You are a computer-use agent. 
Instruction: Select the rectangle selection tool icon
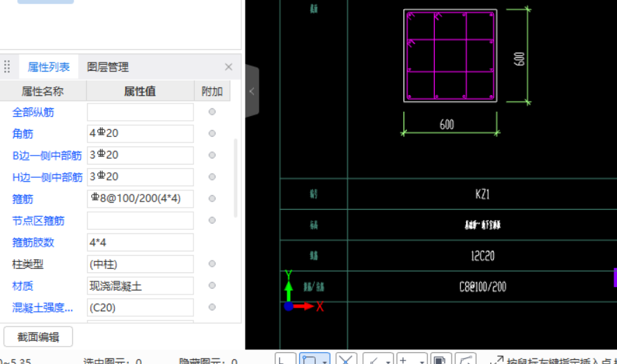pyautogui.click(x=310, y=359)
